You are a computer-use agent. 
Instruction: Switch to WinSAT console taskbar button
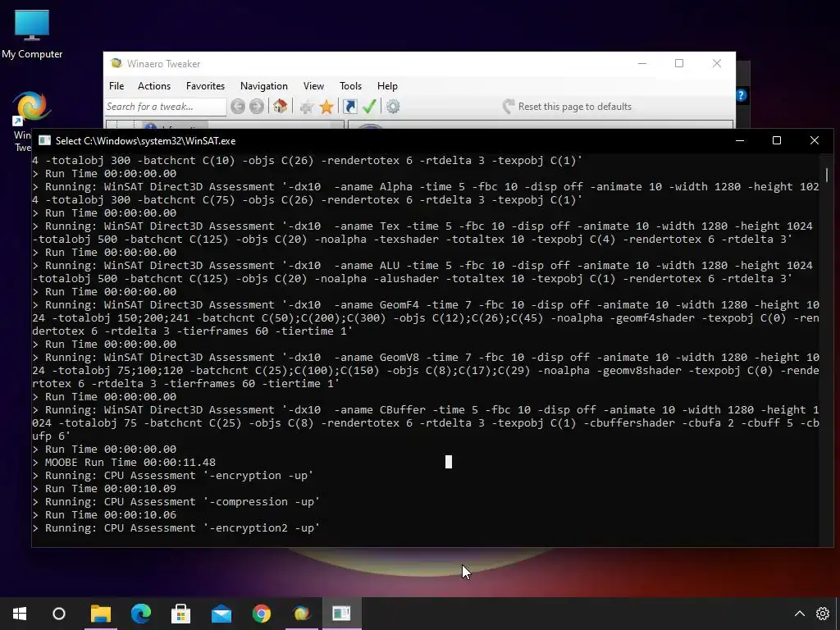tap(341, 614)
